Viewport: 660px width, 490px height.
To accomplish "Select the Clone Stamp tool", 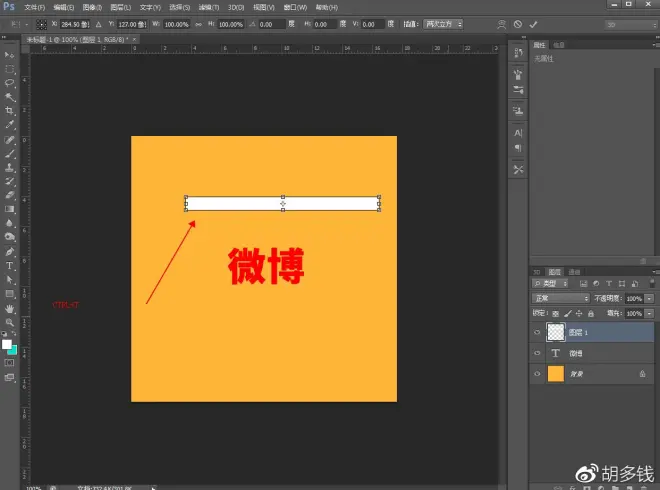I will [x=9, y=168].
